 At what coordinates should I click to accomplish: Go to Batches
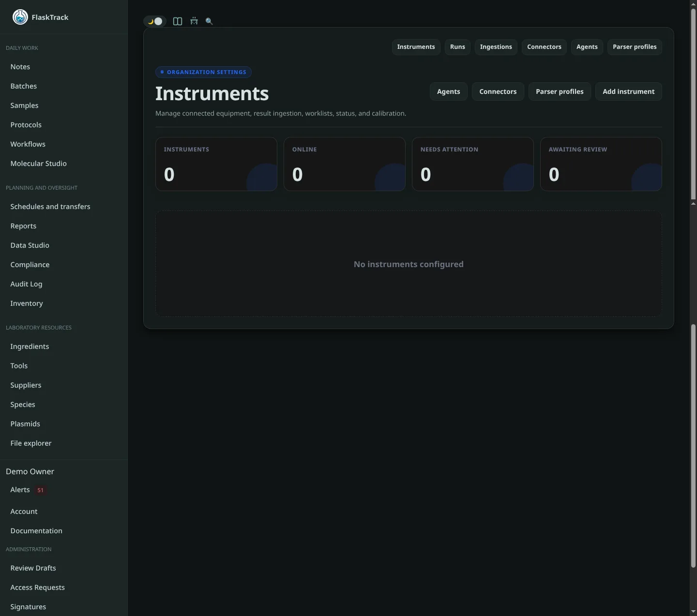point(24,86)
